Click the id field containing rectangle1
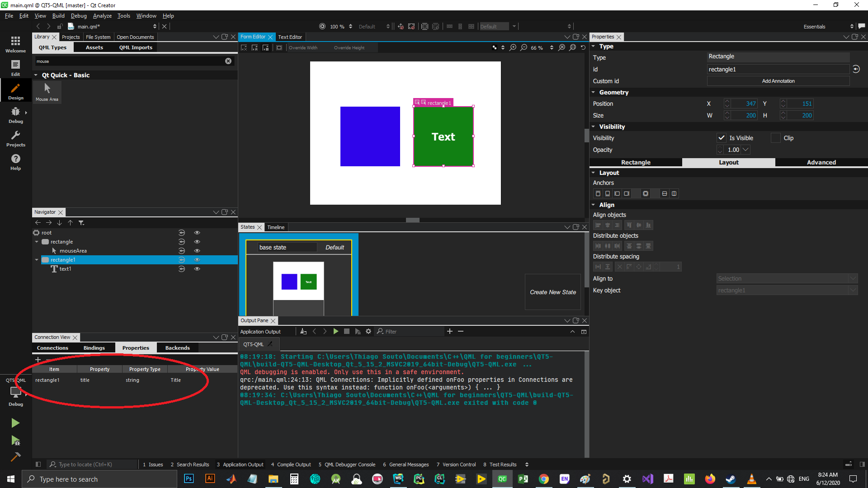Viewport: 868px width, 488px height. tap(778, 69)
